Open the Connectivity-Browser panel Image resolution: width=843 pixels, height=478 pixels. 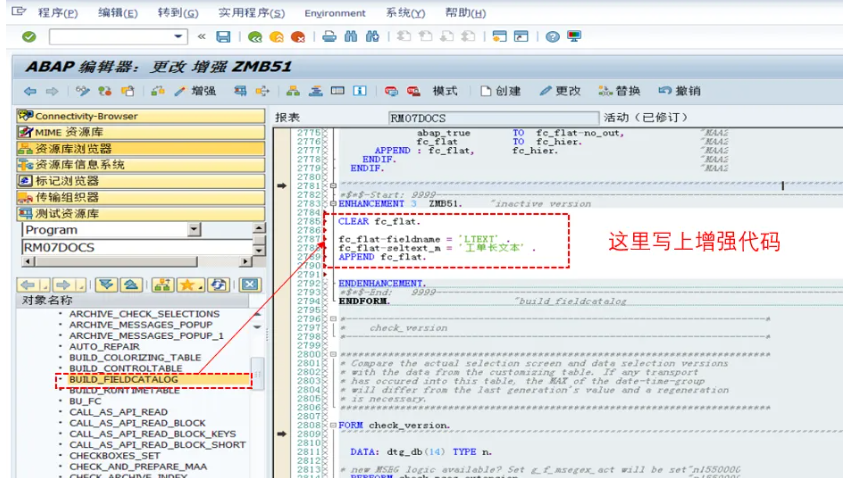141,116
